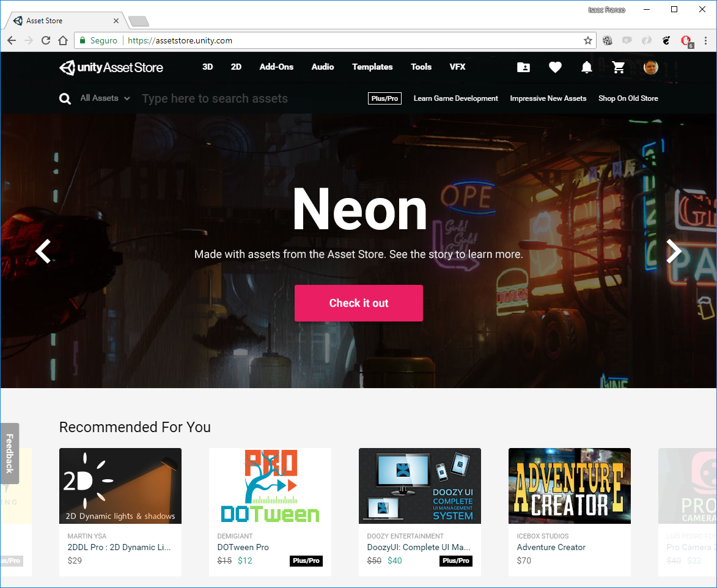Viewport: 717px width, 588px height.
Task: Open the shopping cart icon
Action: [x=618, y=68]
